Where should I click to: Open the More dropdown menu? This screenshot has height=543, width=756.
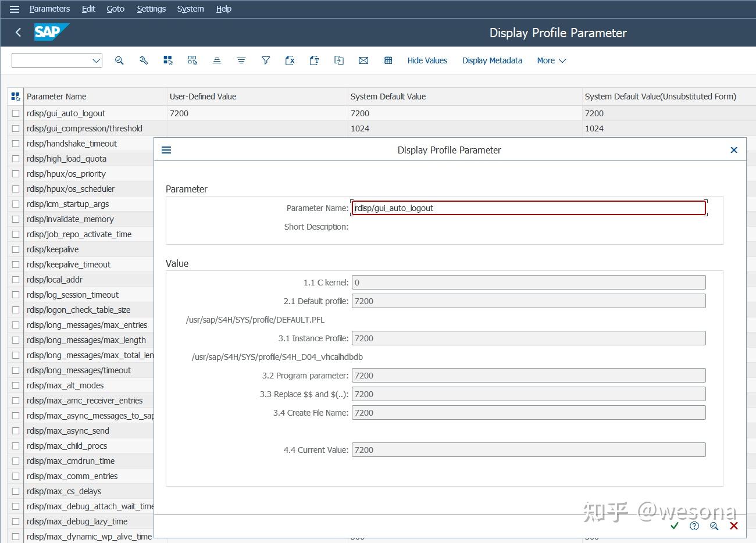[550, 60]
